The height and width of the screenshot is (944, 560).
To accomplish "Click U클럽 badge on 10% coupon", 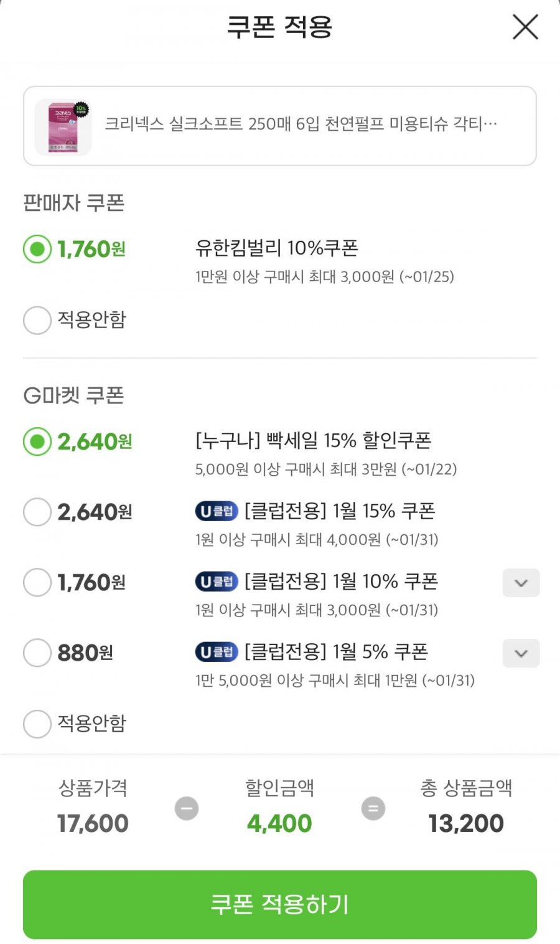I will (217, 582).
